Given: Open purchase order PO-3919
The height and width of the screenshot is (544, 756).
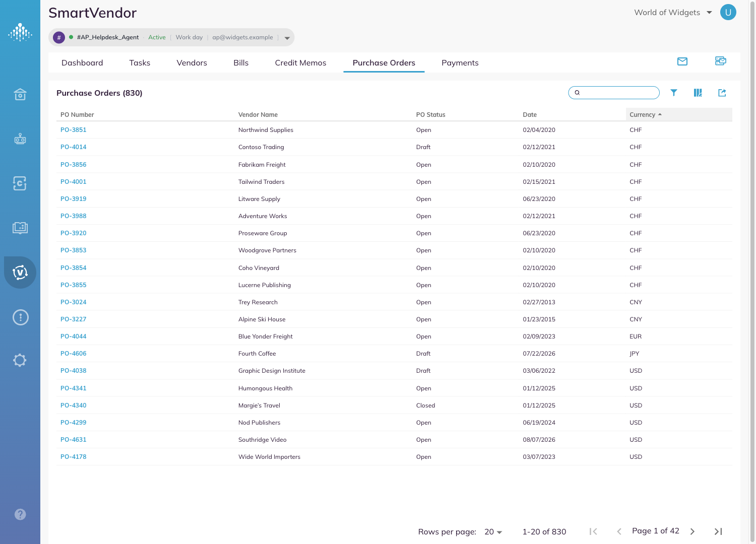Looking at the screenshot, I should (x=74, y=199).
